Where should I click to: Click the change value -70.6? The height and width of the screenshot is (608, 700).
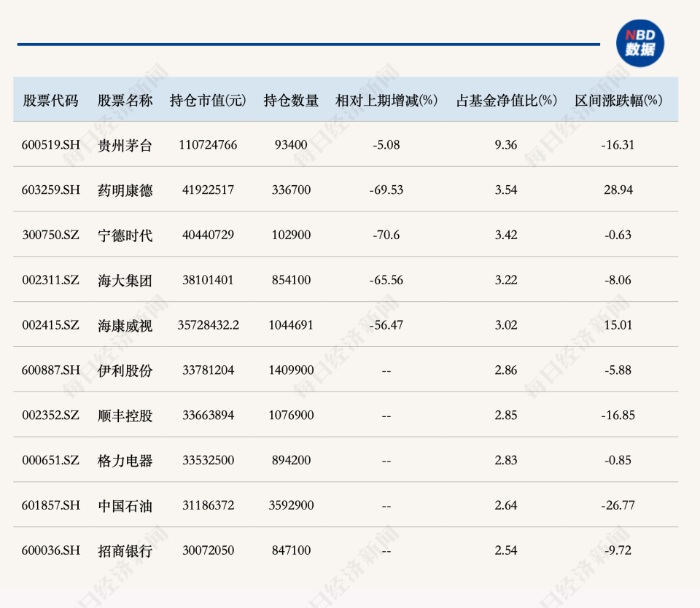[x=386, y=235]
